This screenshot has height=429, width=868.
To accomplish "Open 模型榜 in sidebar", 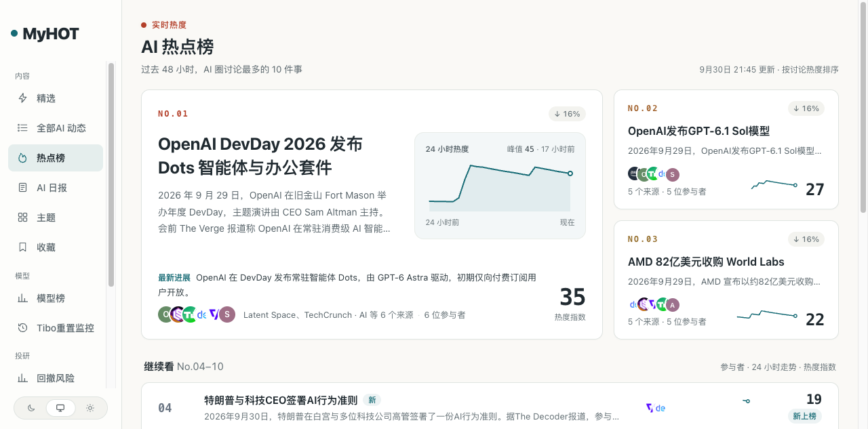I will point(56,298).
